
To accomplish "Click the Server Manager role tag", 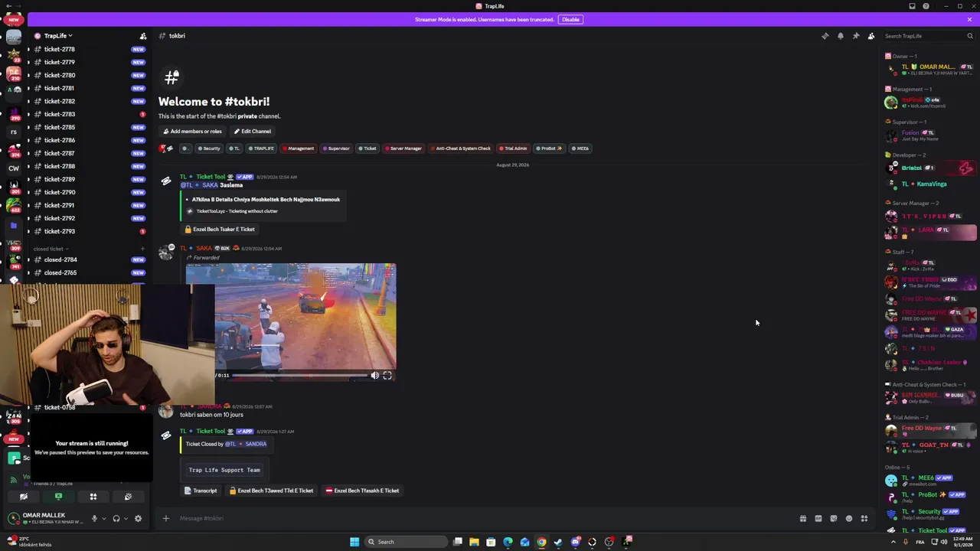I will click(x=403, y=148).
